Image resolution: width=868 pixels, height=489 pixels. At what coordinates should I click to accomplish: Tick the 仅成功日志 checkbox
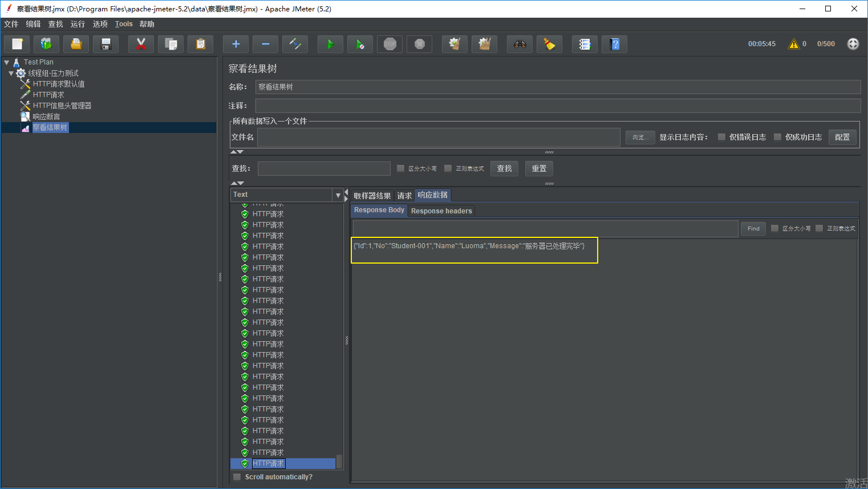(x=777, y=137)
